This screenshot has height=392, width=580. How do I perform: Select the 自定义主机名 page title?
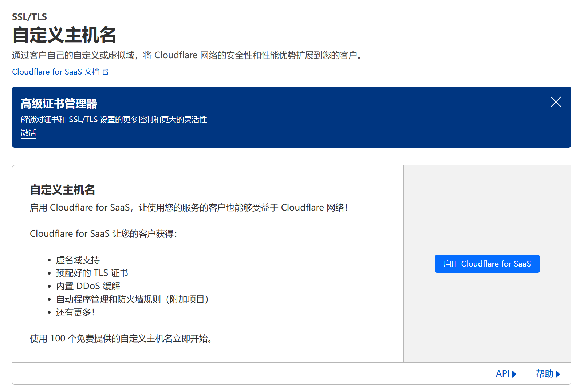point(64,35)
